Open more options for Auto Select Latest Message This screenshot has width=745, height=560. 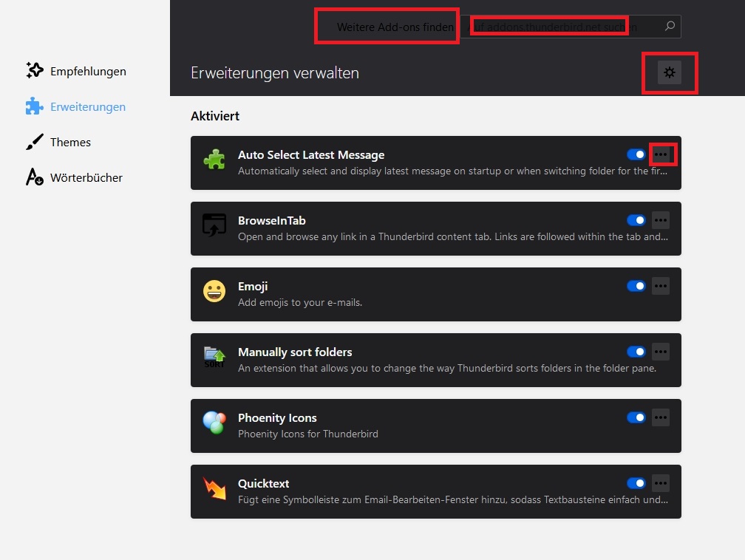661,154
